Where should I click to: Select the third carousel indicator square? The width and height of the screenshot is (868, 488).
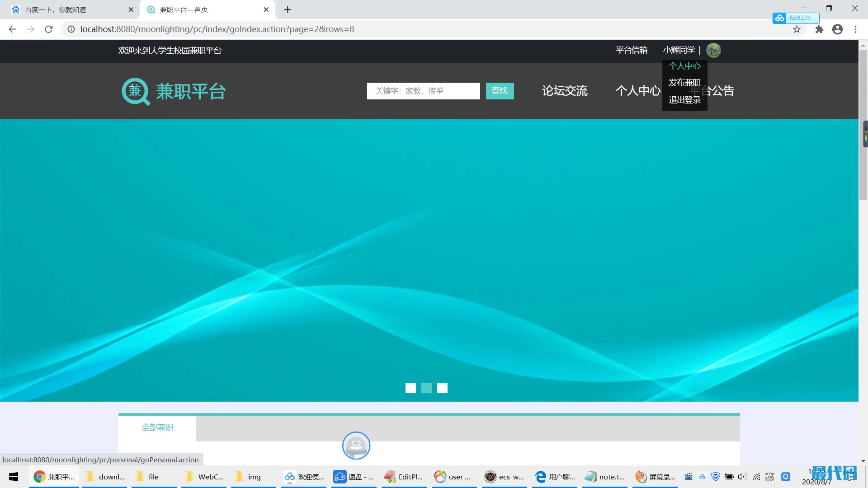pyautogui.click(x=442, y=388)
